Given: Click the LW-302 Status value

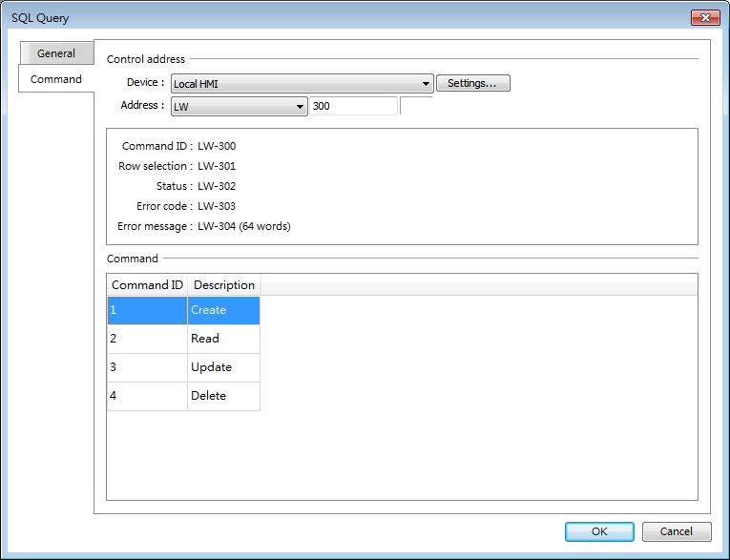Looking at the screenshot, I should (x=217, y=186).
